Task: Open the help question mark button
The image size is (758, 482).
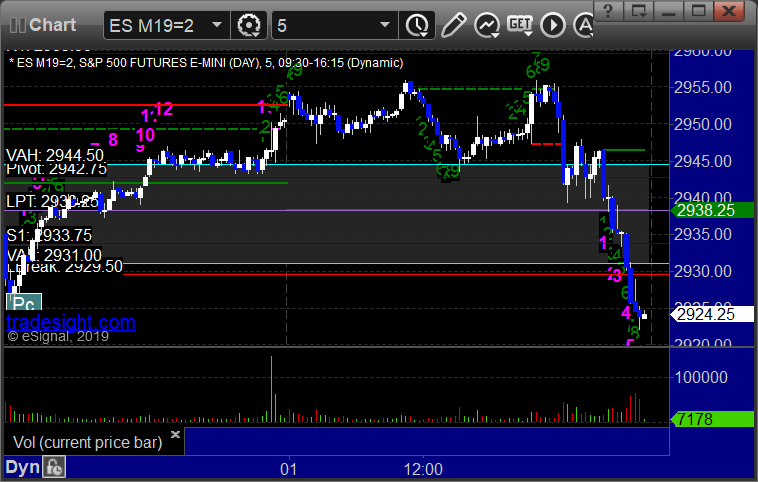Action: (608, 11)
